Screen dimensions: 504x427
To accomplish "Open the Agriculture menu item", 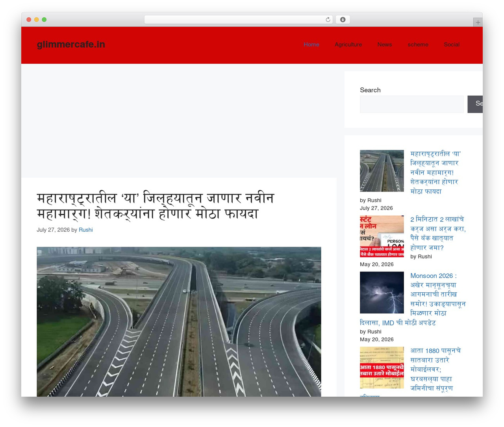I will pos(348,45).
